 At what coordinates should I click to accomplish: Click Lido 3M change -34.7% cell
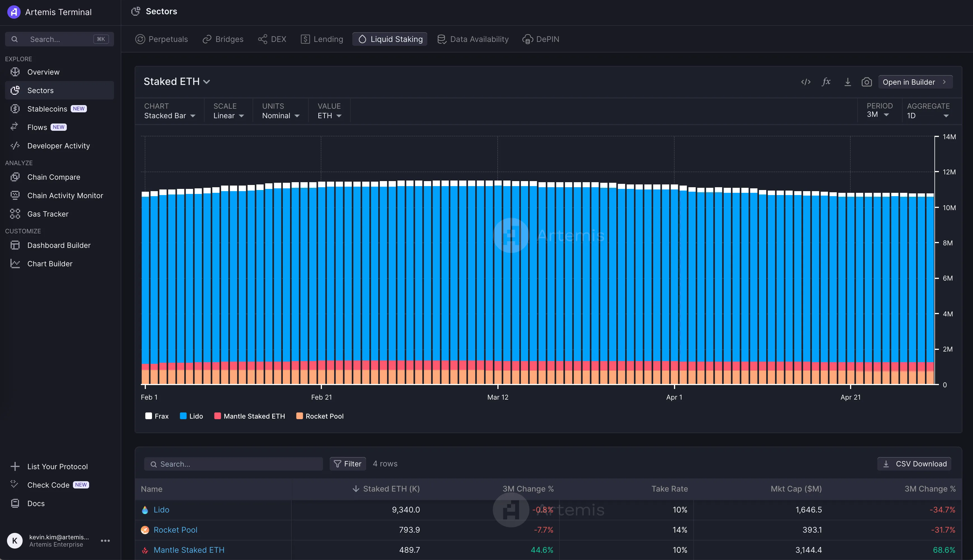coord(942,510)
